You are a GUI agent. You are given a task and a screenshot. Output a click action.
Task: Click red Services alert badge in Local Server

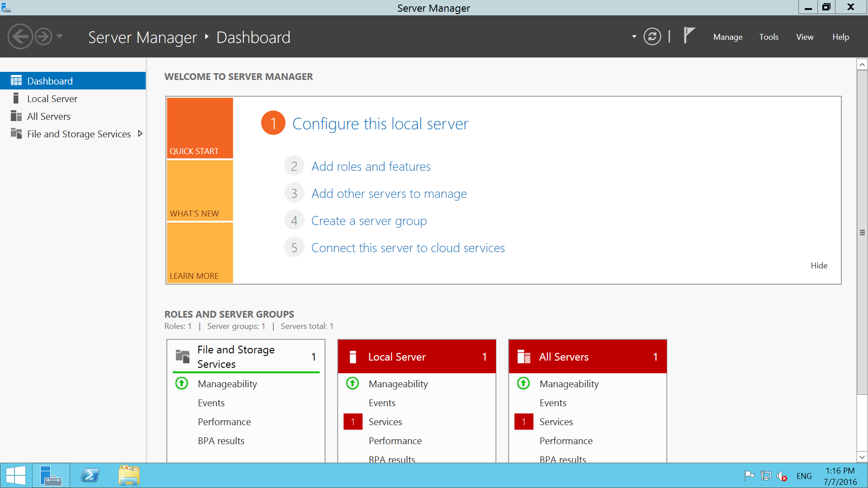point(353,422)
